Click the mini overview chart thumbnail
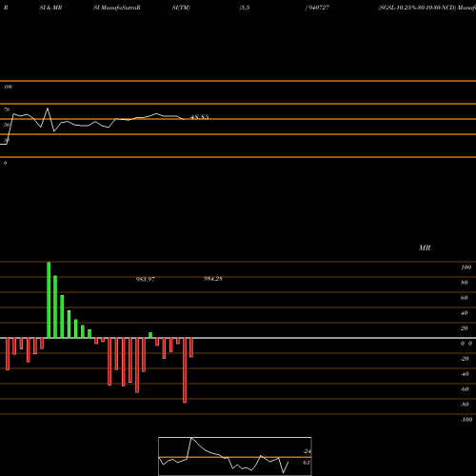 tap(235, 456)
